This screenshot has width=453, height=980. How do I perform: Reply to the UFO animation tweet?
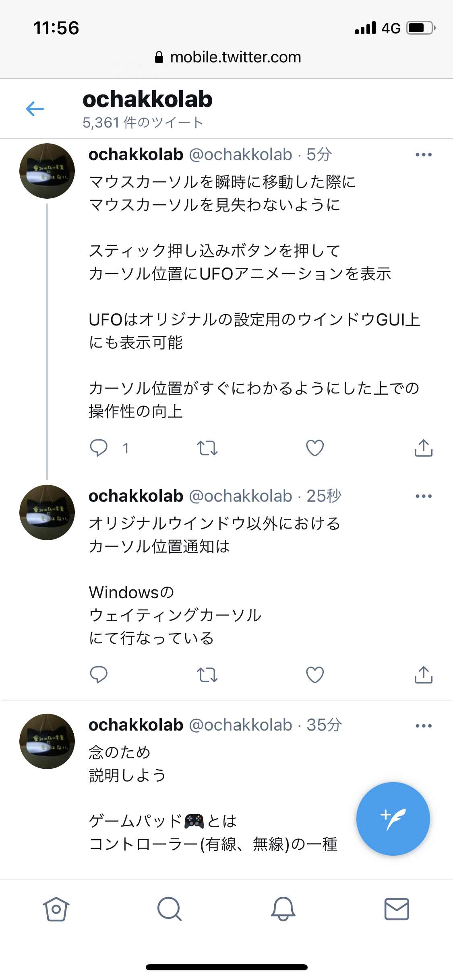click(x=99, y=448)
